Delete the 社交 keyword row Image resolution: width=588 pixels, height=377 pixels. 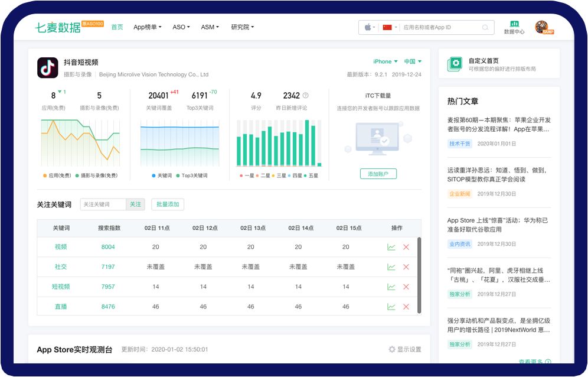(x=406, y=267)
